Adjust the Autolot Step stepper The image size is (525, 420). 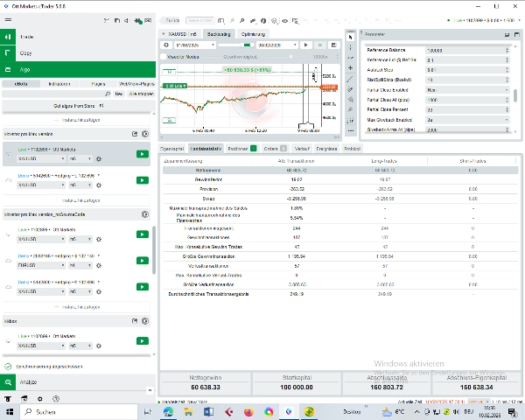tap(507, 70)
